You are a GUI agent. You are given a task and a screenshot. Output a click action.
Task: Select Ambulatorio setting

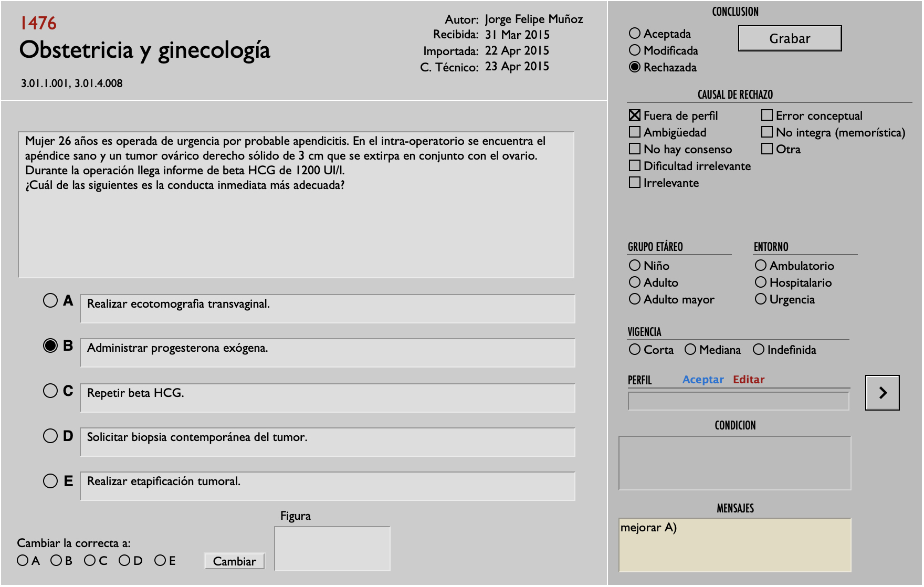[760, 266]
